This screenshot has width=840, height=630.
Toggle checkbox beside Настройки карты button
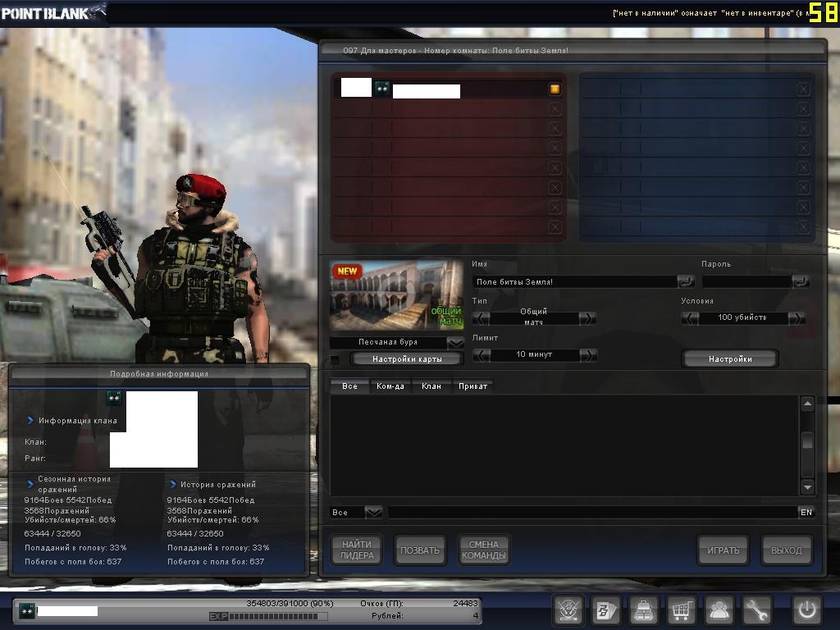pyautogui.click(x=335, y=359)
